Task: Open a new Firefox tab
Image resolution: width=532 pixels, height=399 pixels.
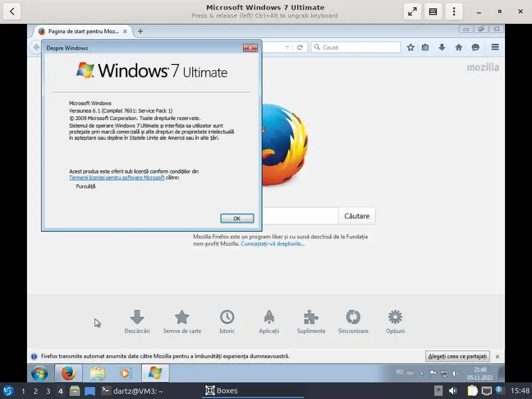Action: click(140, 31)
